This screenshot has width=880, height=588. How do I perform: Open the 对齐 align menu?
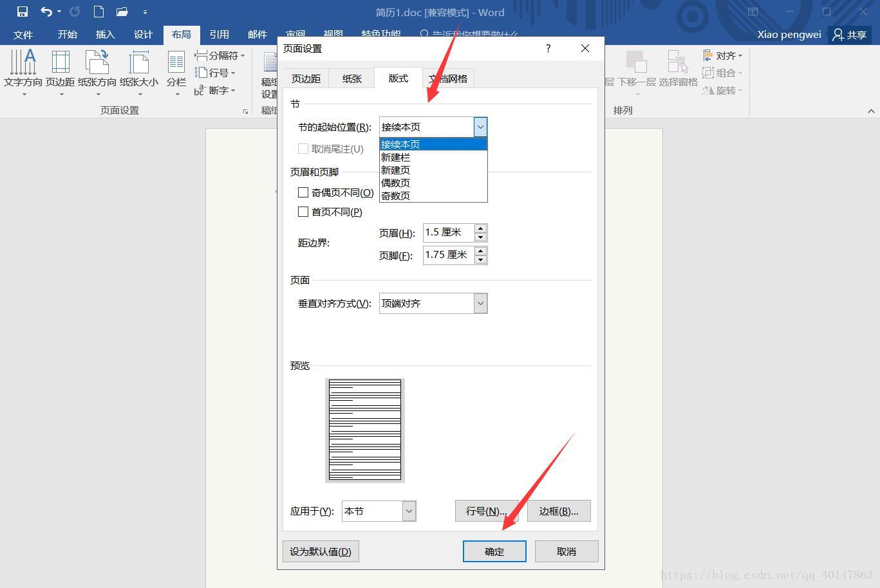[x=723, y=56]
